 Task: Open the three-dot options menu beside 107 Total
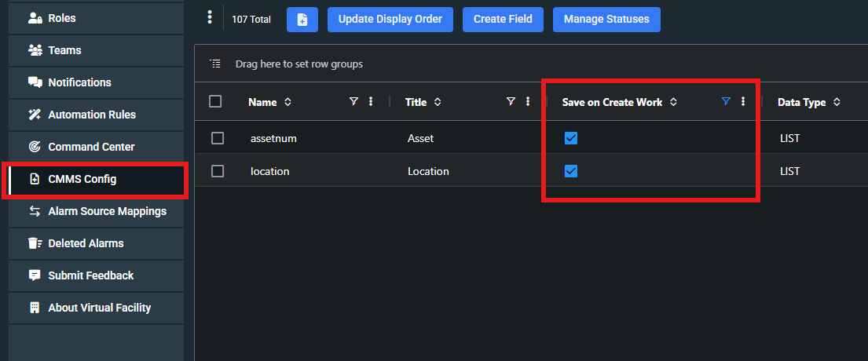coord(209,18)
